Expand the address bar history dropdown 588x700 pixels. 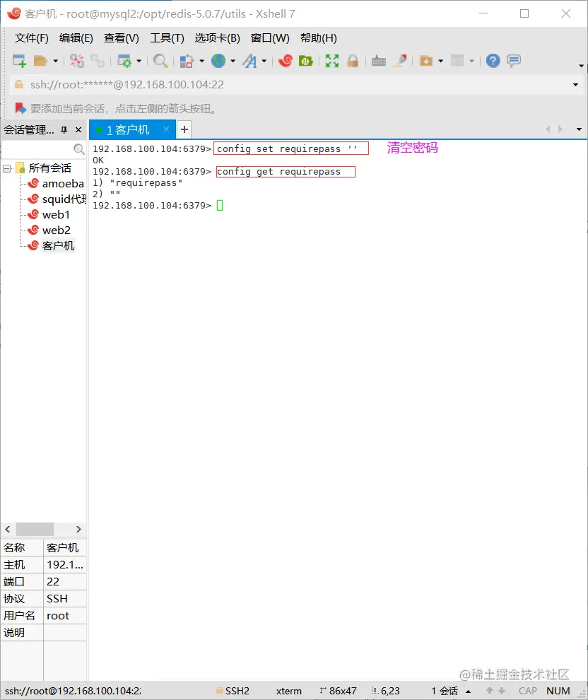pos(575,85)
